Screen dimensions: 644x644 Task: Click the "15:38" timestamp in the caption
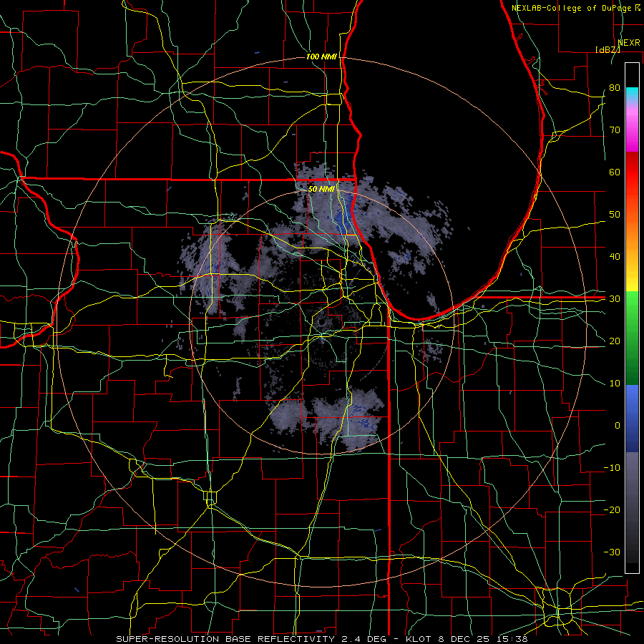click(512, 639)
